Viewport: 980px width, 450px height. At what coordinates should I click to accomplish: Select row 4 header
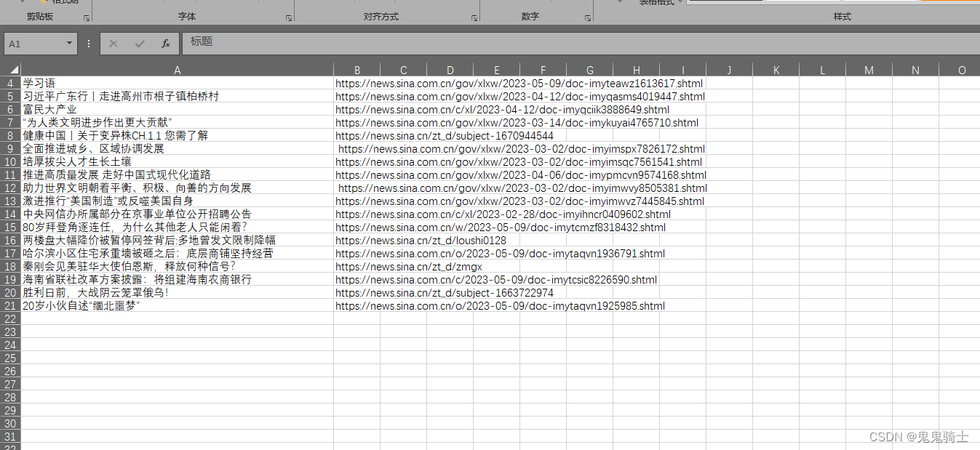point(10,83)
